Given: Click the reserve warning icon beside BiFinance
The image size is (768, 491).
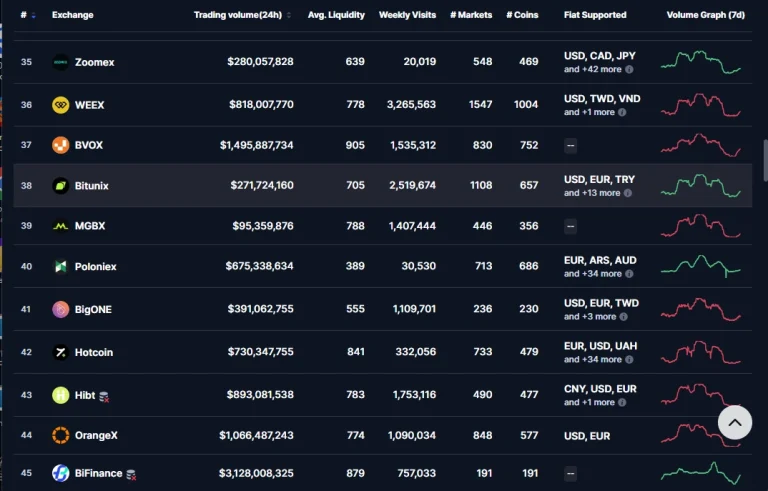Looking at the screenshot, I should click(131, 474).
